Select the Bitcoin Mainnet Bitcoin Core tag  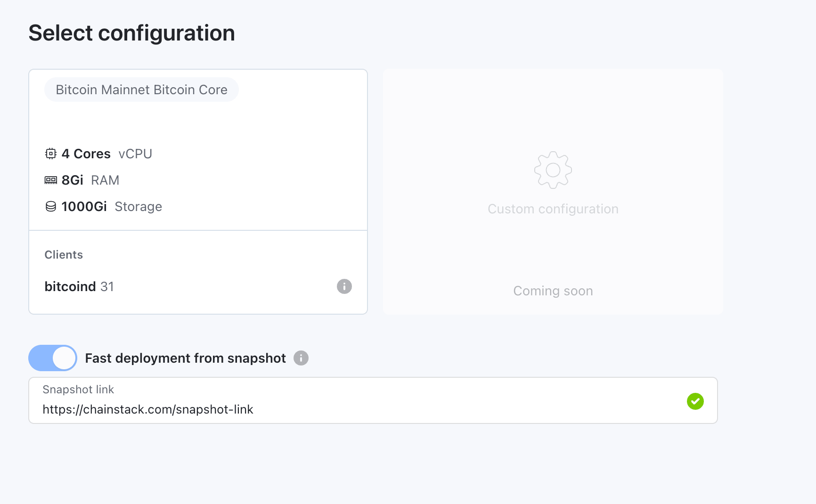[141, 89]
